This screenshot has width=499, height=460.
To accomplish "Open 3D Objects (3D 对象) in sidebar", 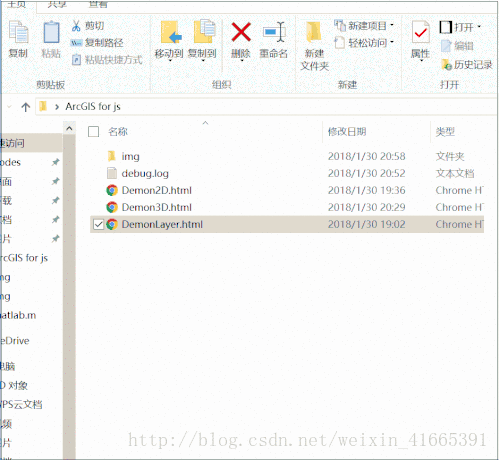I will point(14,386).
